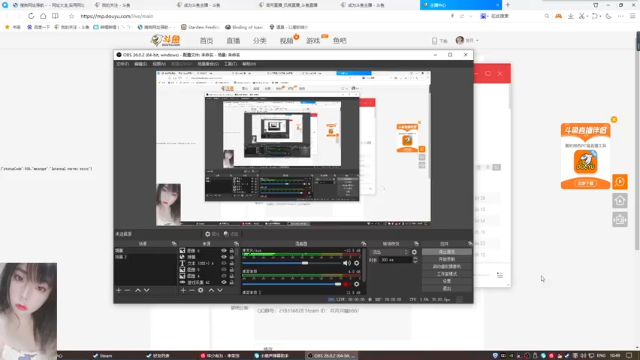This screenshot has height=360, width=640.
Task: Click 停止推流 to stop streaming
Action: 447,252
